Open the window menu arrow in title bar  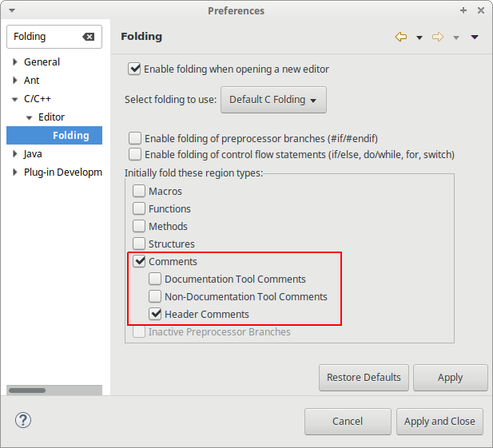12,10
